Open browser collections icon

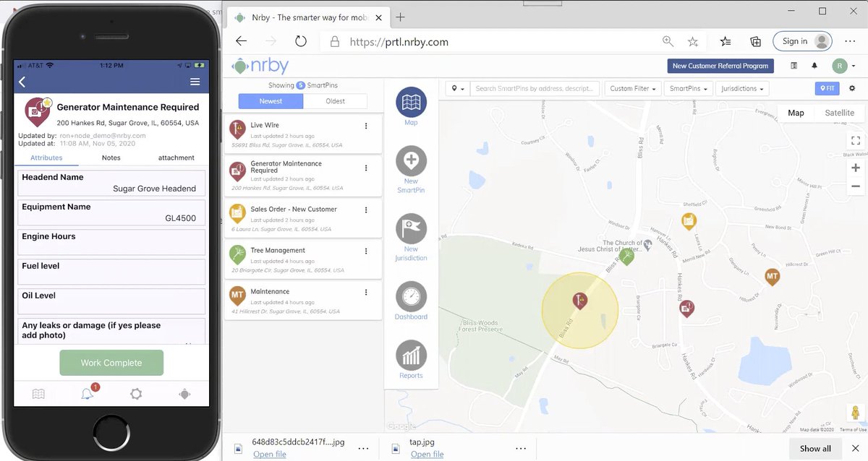click(755, 41)
